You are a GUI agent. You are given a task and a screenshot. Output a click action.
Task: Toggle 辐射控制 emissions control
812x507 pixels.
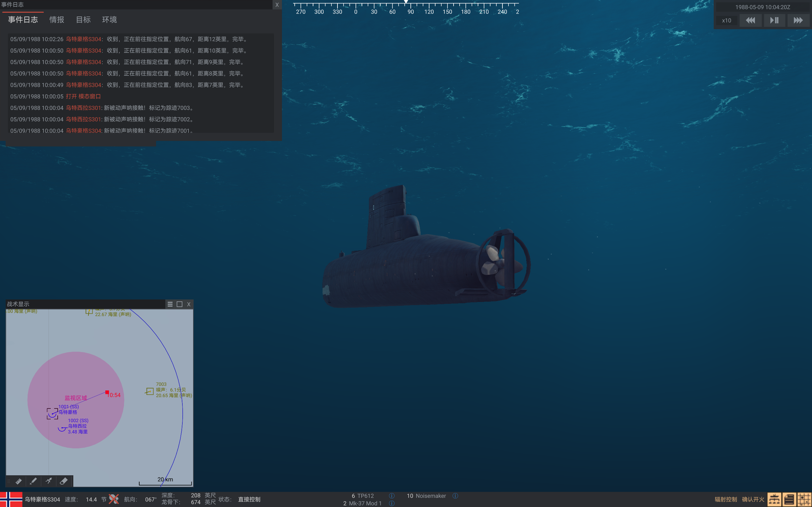click(725, 499)
